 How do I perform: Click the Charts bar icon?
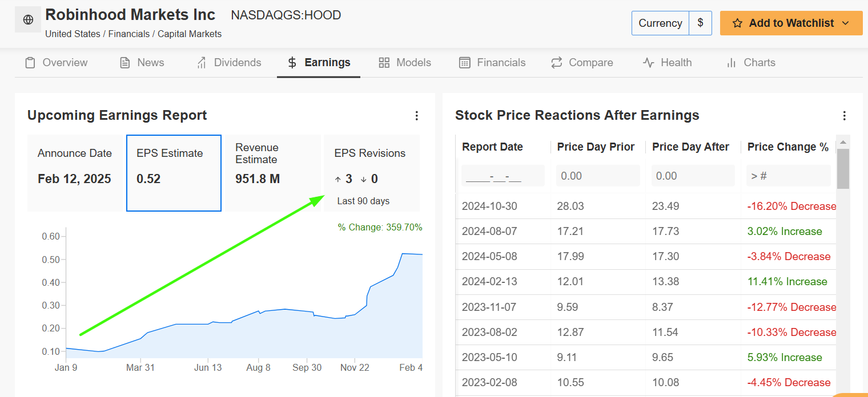pyautogui.click(x=732, y=63)
